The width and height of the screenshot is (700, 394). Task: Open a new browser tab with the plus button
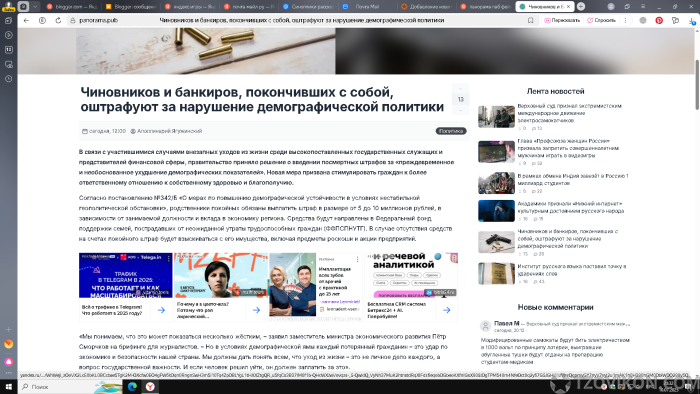tap(581, 6)
